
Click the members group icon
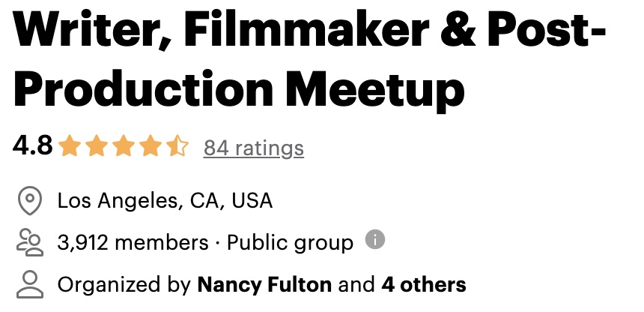click(x=30, y=243)
